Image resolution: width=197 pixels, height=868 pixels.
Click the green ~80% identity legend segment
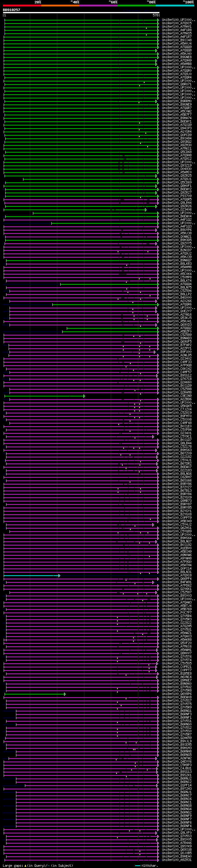137,6
